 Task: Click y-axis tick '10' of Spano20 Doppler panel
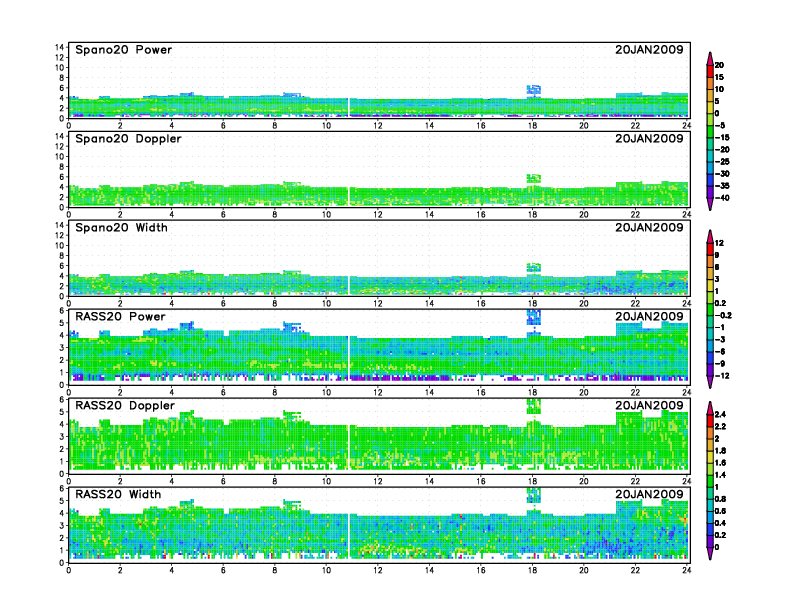tap(60, 157)
